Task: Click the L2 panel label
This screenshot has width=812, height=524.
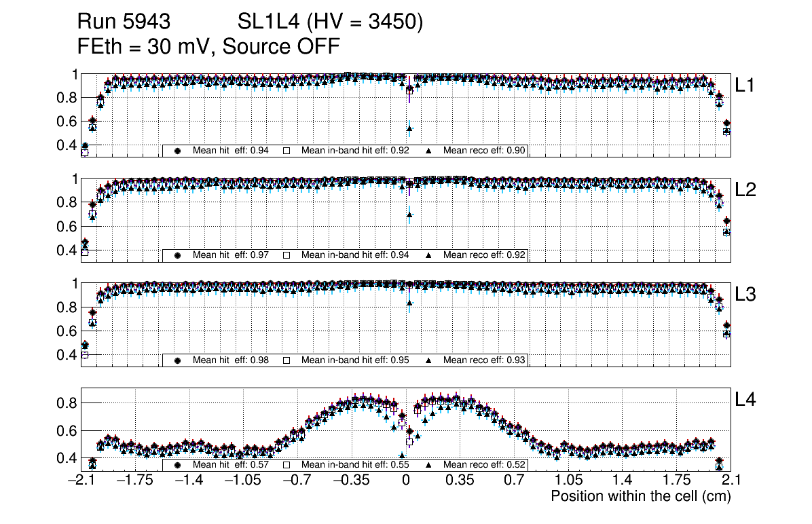Action: pyautogui.click(x=745, y=190)
